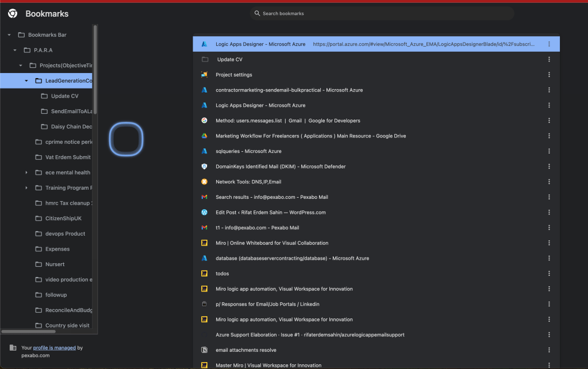588x369 pixels.
Task: Open more actions for Miro Online Whiteboard bookmark
Action: click(549, 243)
